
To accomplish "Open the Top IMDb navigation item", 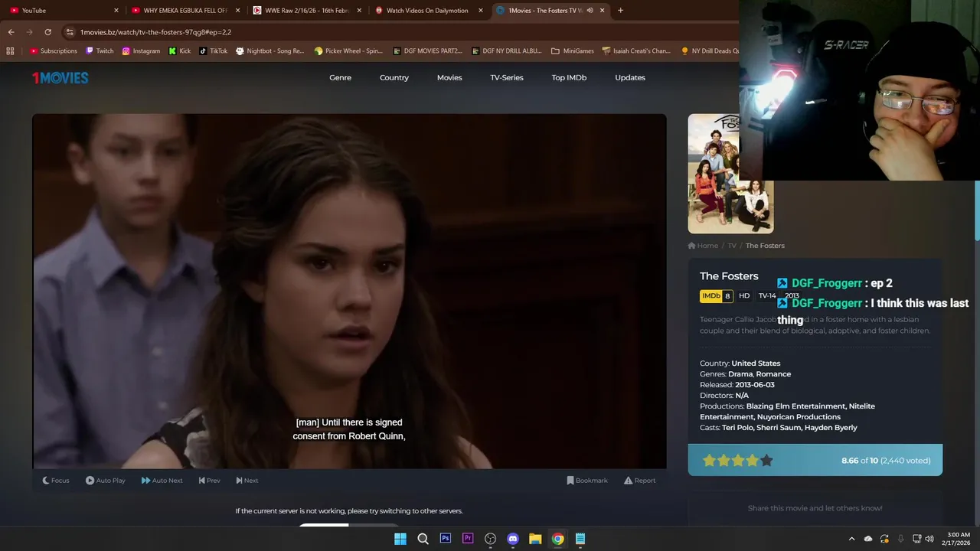I will point(569,77).
